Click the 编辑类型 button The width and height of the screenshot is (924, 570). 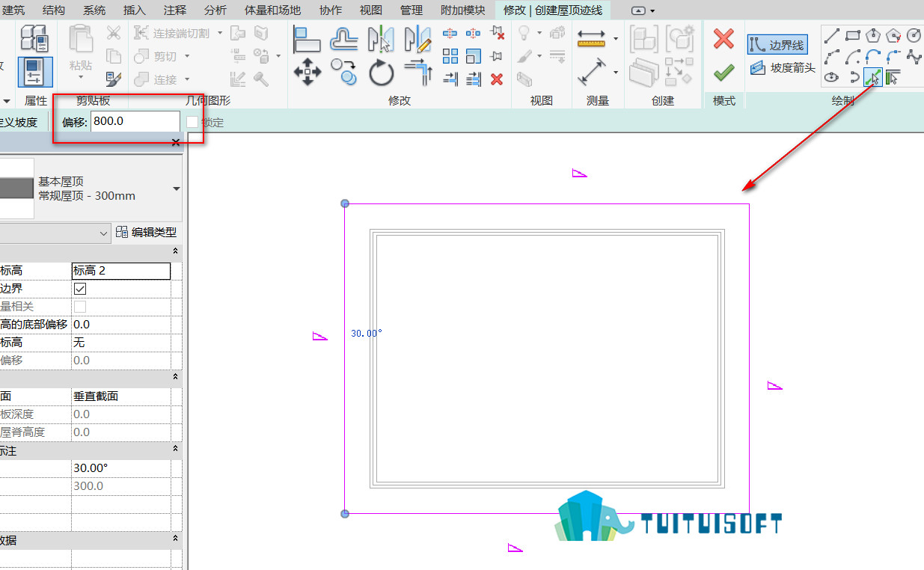pos(146,233)
